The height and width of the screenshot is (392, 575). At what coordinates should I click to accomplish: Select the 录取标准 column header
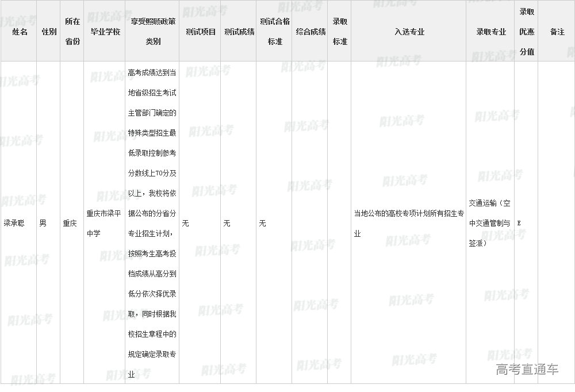coord(340,32)
